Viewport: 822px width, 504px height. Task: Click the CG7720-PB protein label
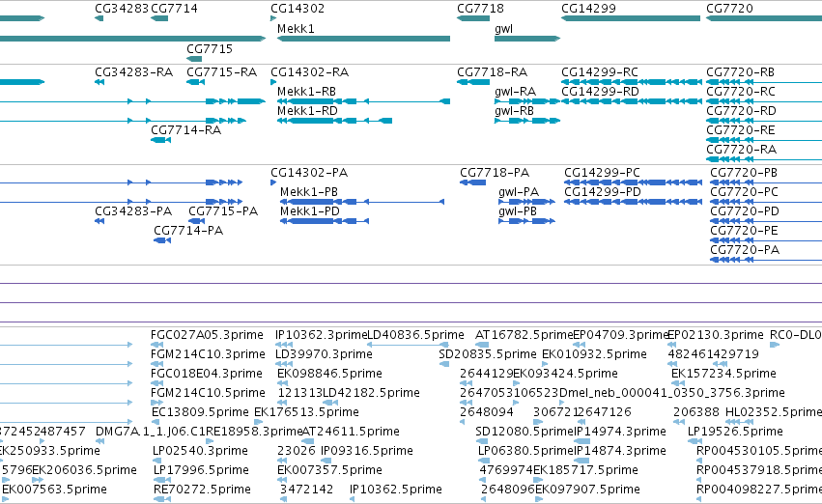pos(744,173)
